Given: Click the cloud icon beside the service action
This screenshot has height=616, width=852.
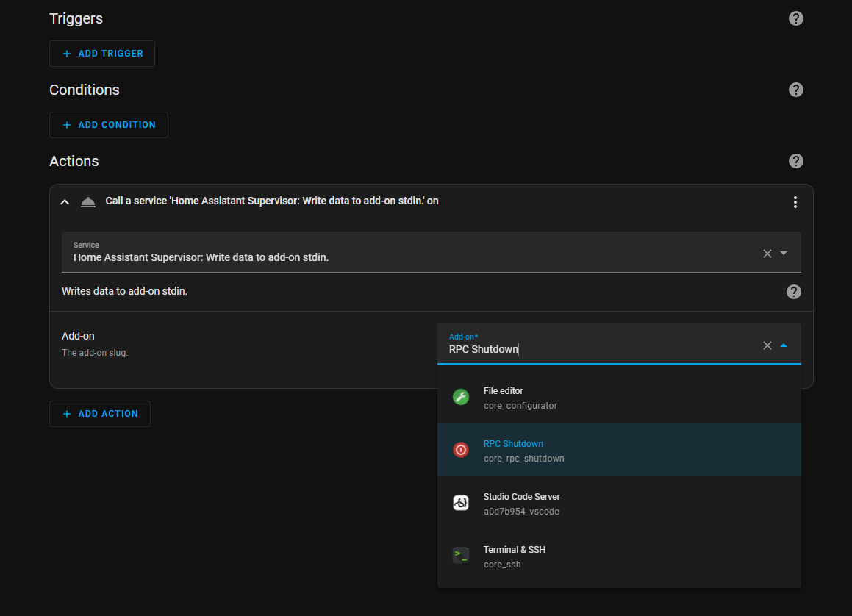Looking at the screenshot, I should (x=88, y=201).
